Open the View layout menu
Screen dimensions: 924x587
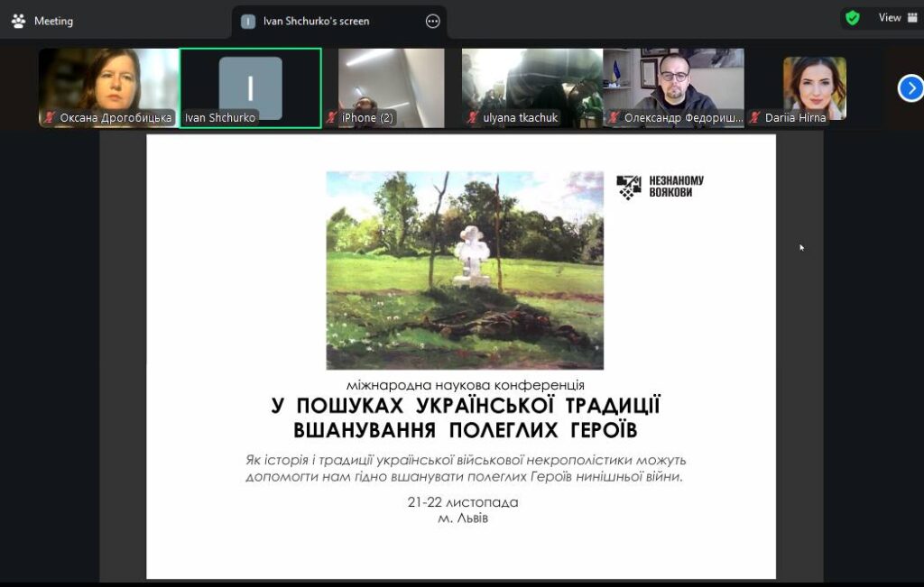click(x=898, y=18)
